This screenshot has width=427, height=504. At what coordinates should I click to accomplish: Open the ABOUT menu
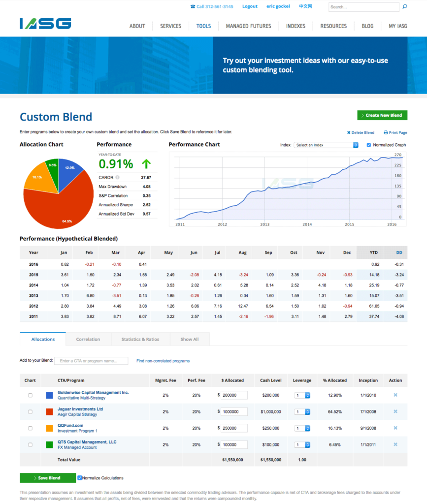[x=137, y=26]
